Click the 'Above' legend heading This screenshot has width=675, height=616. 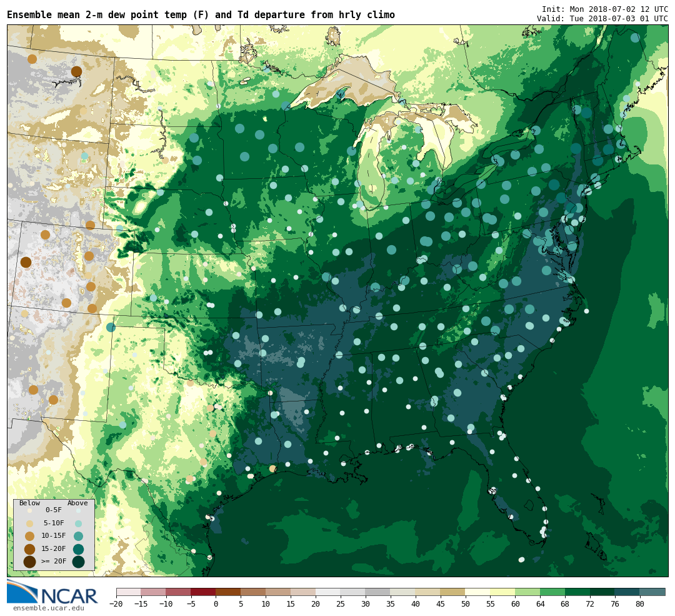coord(77,503)
